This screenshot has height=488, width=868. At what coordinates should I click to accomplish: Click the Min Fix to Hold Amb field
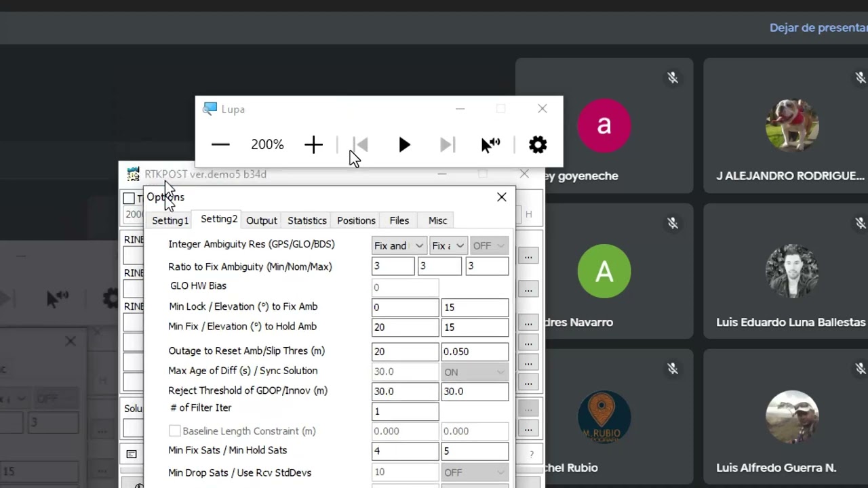(x=405, y=327)
